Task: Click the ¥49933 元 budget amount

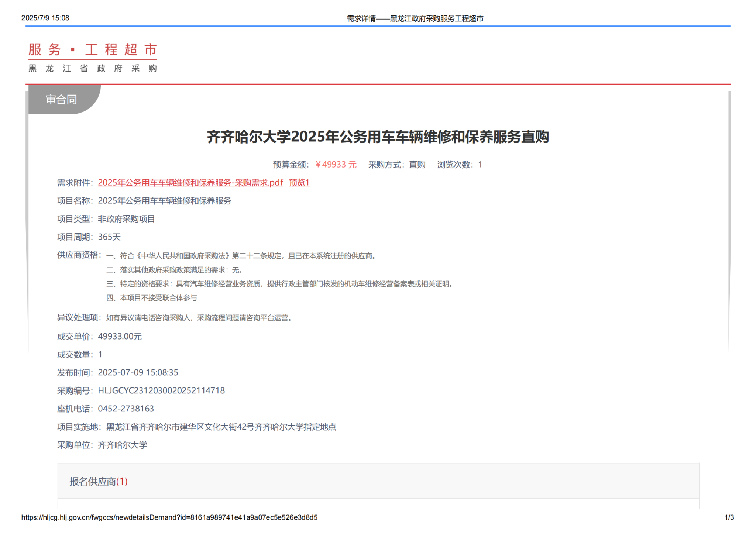Action: [x=336, y=165]
